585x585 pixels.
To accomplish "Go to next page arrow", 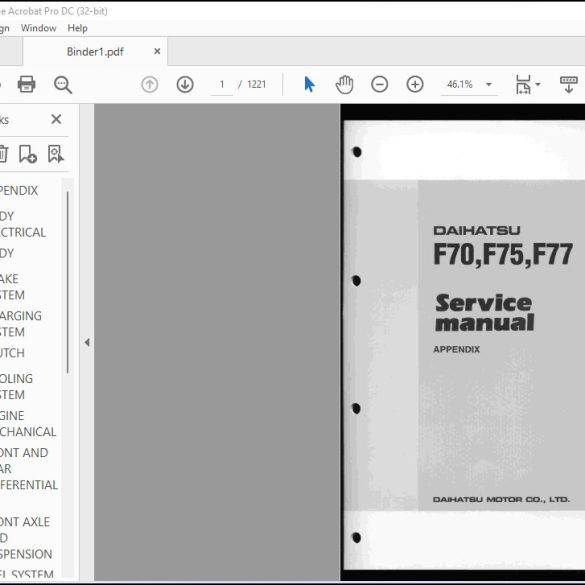I will tap(185, 85).
